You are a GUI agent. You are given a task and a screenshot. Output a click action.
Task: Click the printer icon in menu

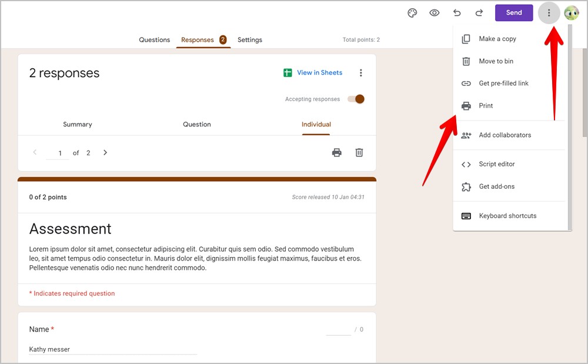click(466, 106)
